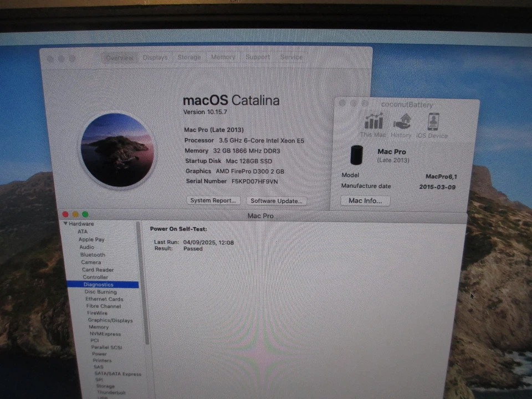Click the Software Update button
Image resolution: width=532 pixels, height=399 pixels.
point(276,201)
